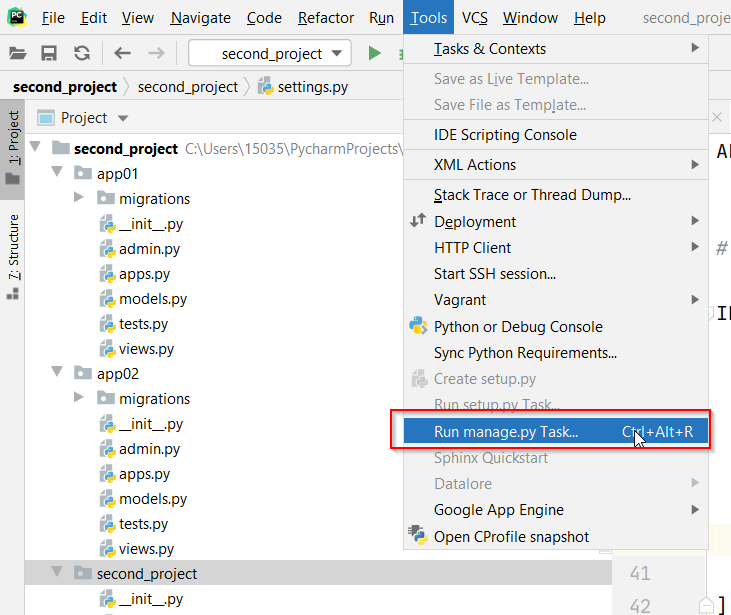Collapse the app01 folder node
Viewport: 731px width, 615px height.
(57, 172)
